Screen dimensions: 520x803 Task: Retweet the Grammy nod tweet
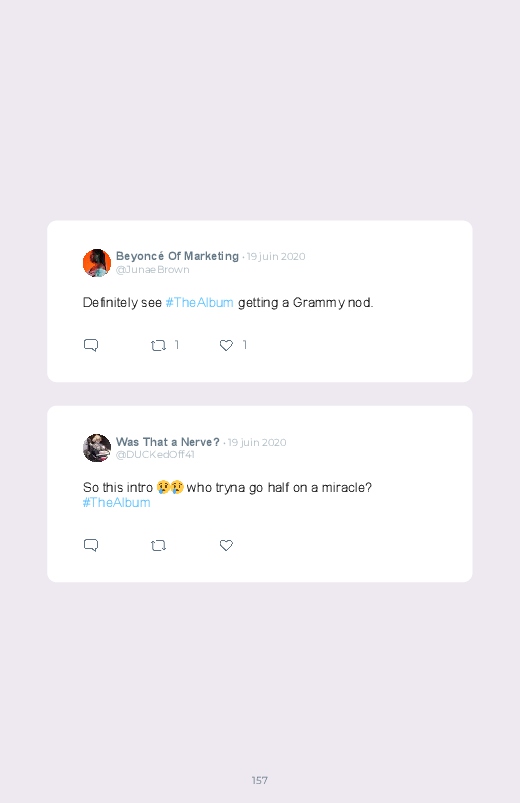[158, 346]
